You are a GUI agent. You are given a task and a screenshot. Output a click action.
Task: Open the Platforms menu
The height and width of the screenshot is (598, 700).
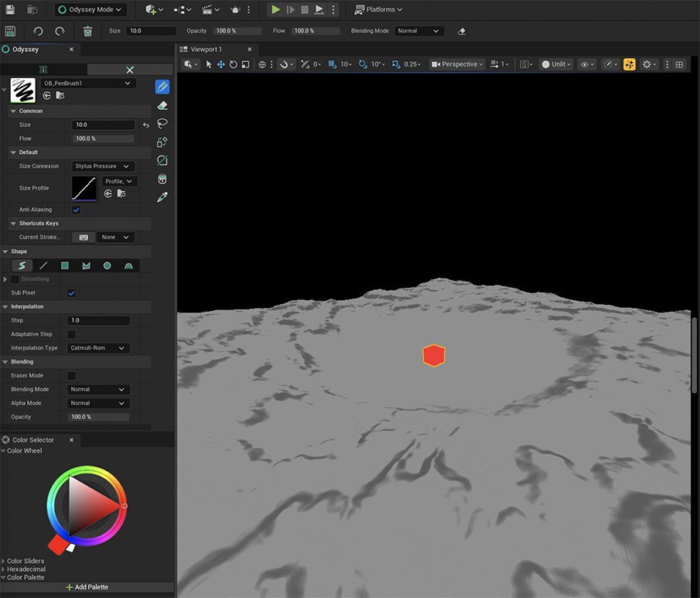[378, 9]
